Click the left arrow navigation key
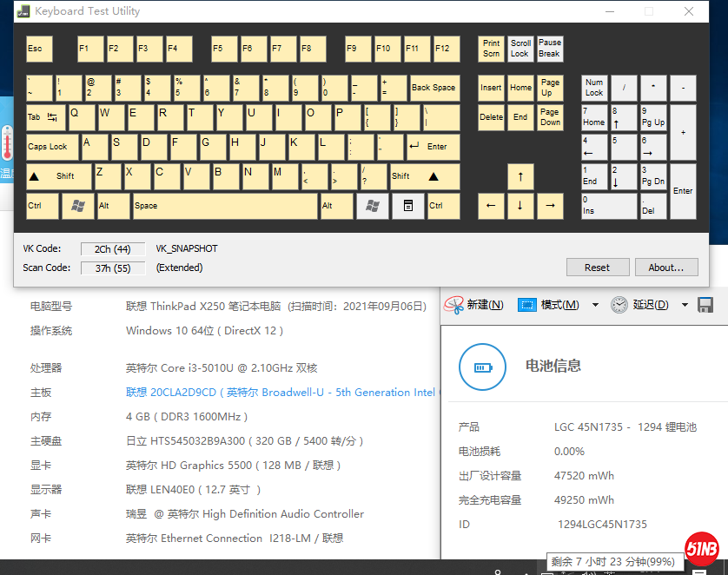The height and width of the screenshot is (575, 728). (x=491, y=206)
